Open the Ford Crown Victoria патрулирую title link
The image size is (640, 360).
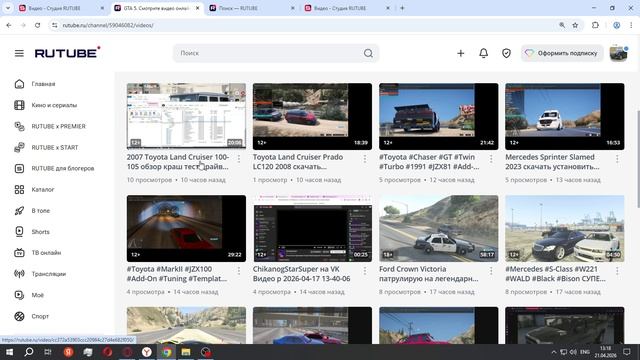429,274
